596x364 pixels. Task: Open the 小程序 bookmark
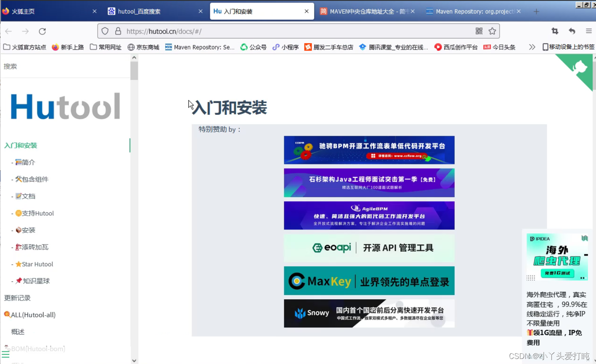coord(286,47)
